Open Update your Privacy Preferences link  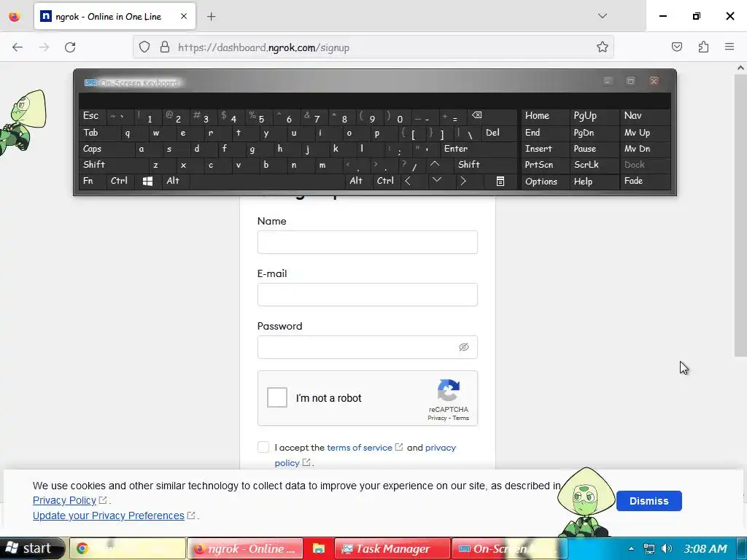tap(108, 516)
